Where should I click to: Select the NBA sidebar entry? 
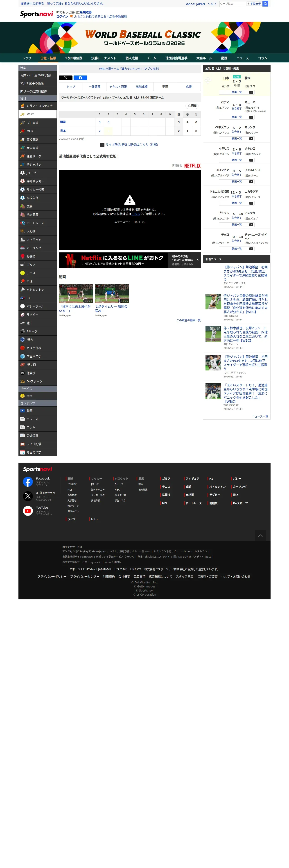pyautogui.click(x=37, y=340)
